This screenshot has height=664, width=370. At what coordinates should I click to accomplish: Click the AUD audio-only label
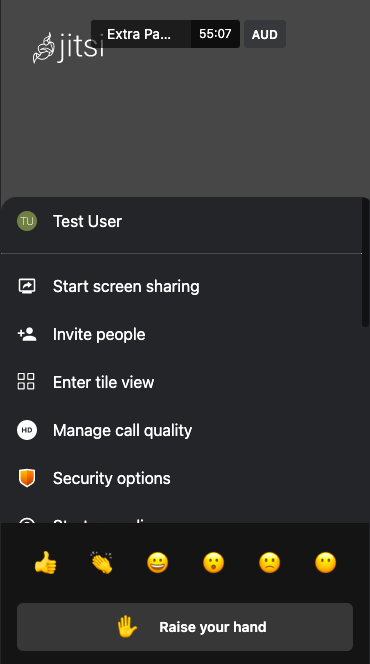(x=265, y=34)
